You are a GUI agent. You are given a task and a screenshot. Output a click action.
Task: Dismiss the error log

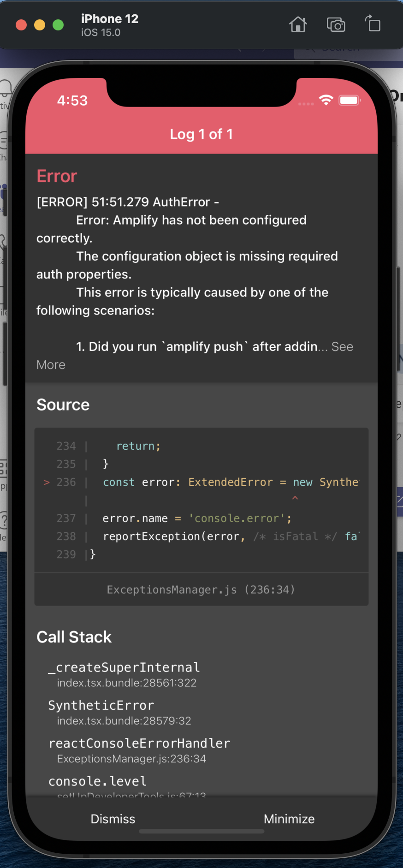tap(113, 819)
